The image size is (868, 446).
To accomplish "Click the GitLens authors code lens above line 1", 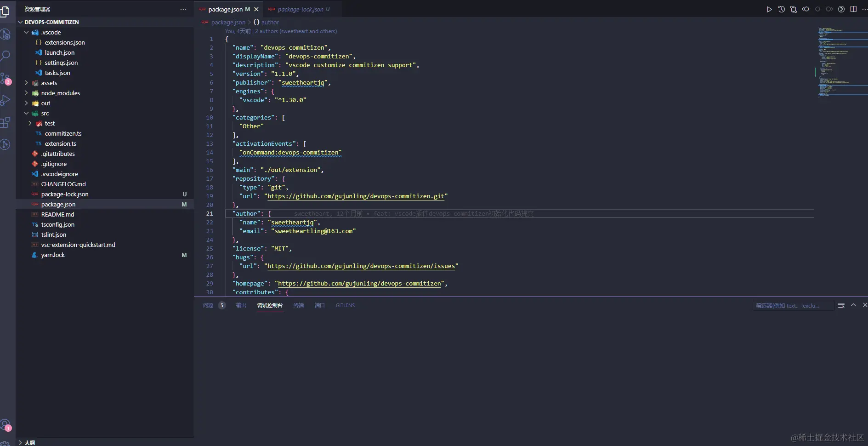I will click(281, 31).
